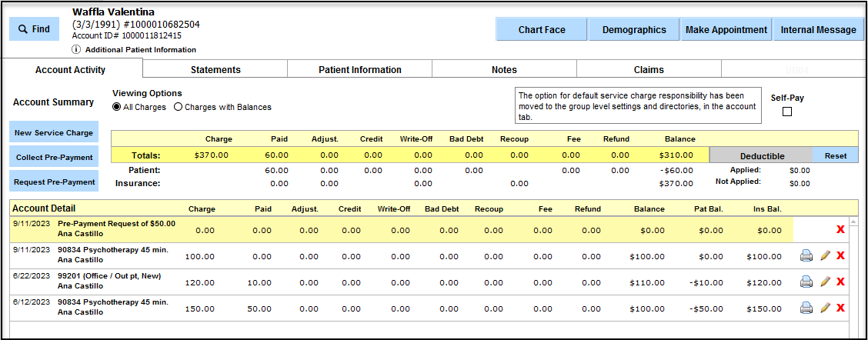Print the 6/12/2023 Psychotherapy charge
868x340 pixels.
806,308
